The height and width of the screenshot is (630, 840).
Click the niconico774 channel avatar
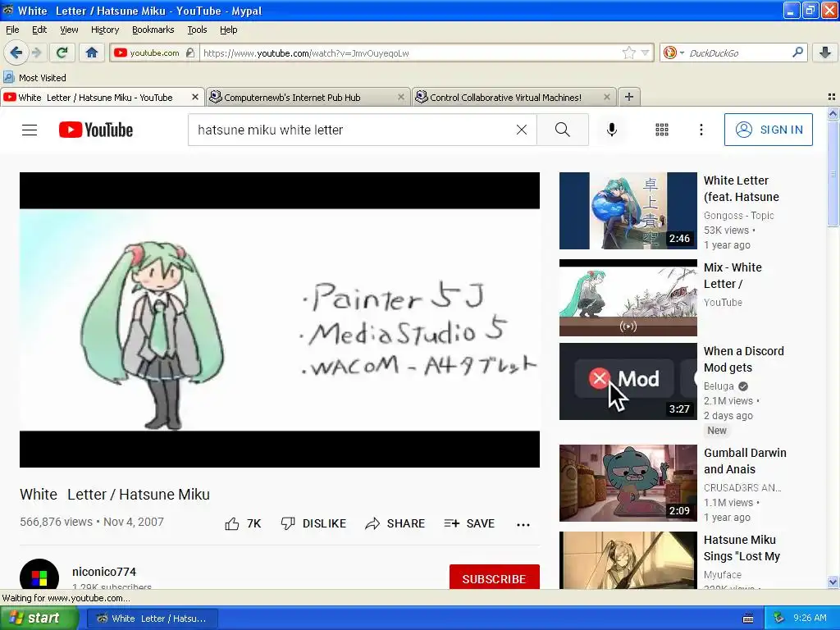[x=39, y=574]
